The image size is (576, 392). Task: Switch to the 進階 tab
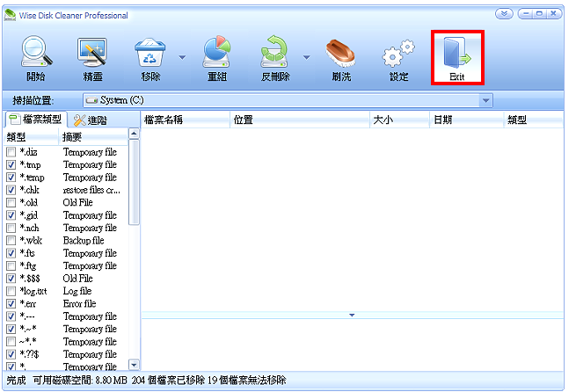tap(91, 120)
